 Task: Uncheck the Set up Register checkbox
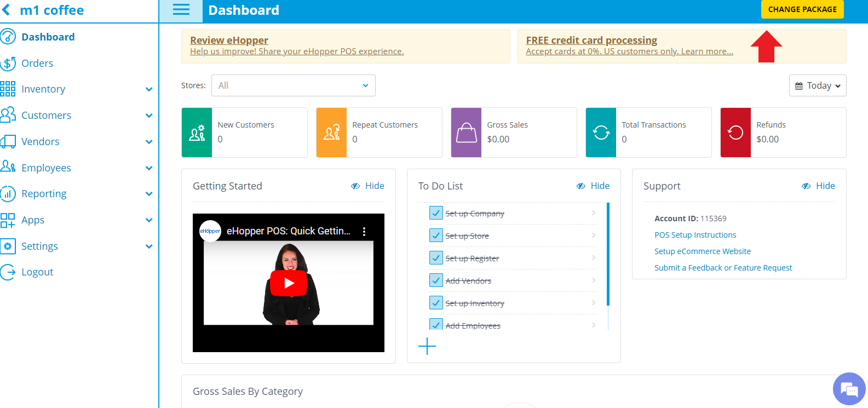pyautogui.click(x=436, y=258)
